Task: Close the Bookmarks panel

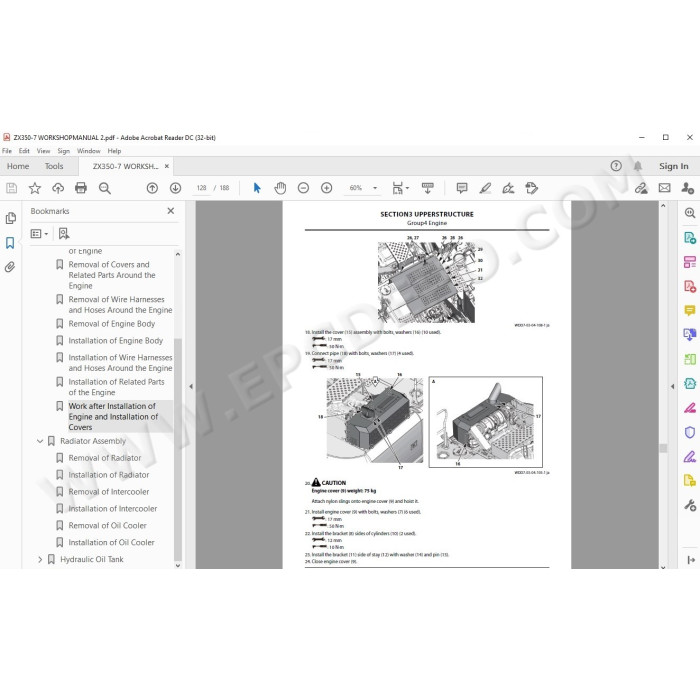Action: click(x=171, y=211)
